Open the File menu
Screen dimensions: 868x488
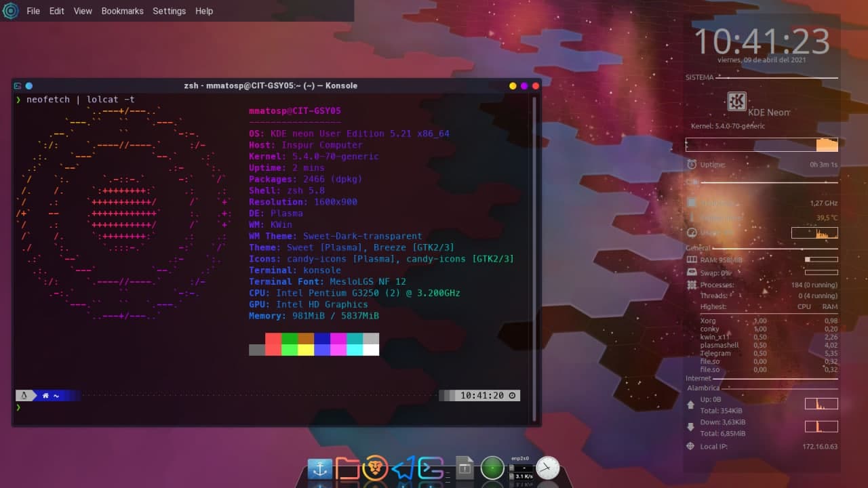[x=33, y=11]
